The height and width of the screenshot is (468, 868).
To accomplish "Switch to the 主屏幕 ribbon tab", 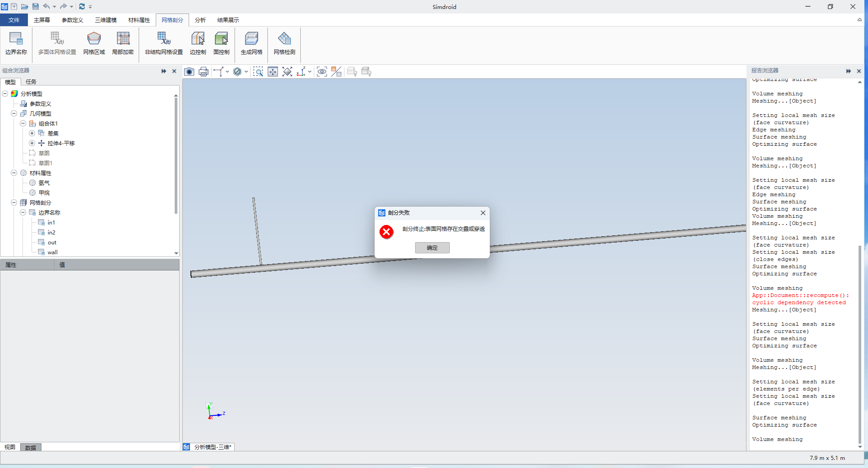I will pyautogui.click(x=42, y=20).
